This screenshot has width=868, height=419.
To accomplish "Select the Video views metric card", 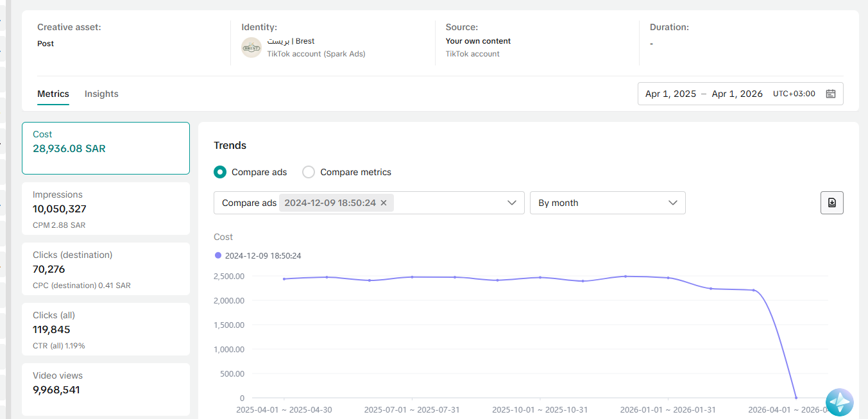I will (x=106, y=389).
